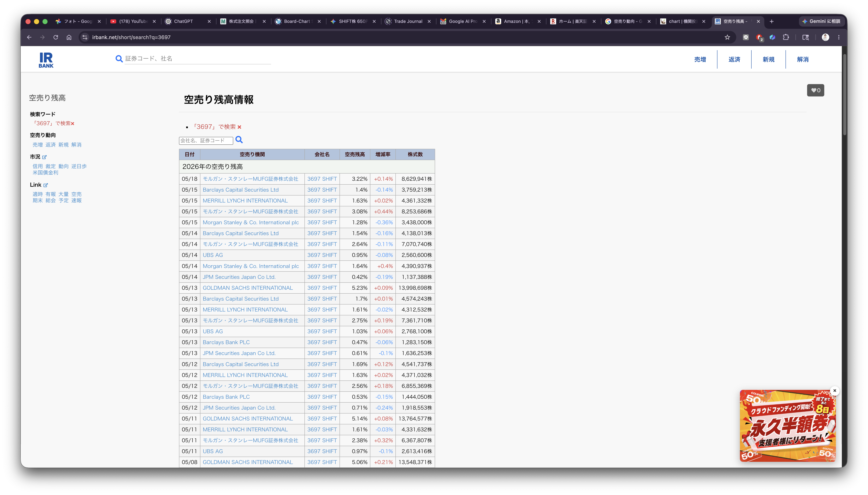This screenshot has width=868, height=495.
Task: Open UBS AG in the 05/14 row
Action: [x=213, y=255]
